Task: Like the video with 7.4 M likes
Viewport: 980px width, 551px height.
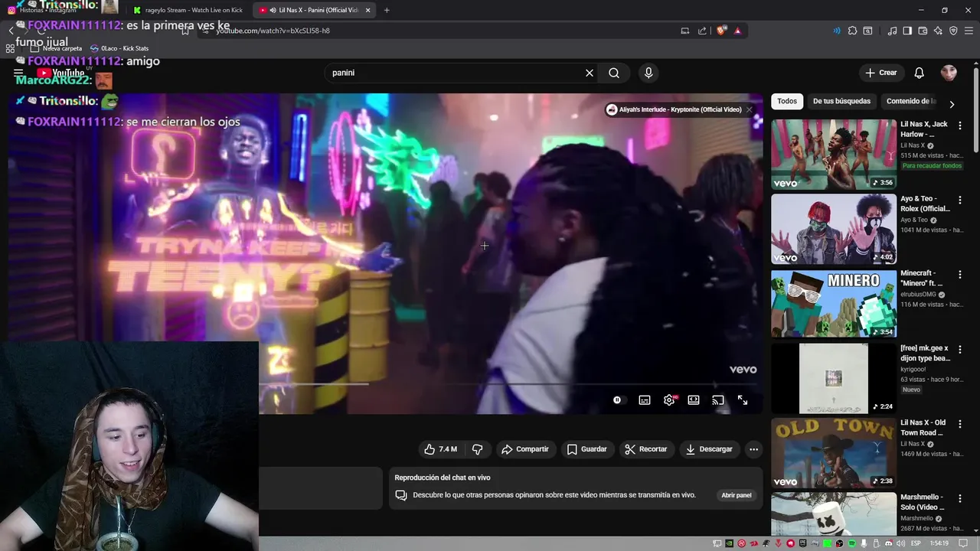Action: click(440, 449)
